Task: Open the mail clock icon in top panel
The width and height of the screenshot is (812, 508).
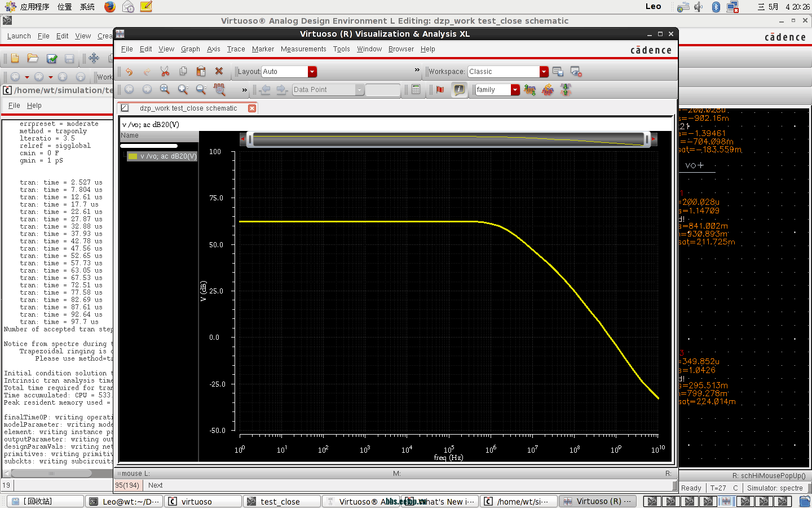Action: (128, 7)
